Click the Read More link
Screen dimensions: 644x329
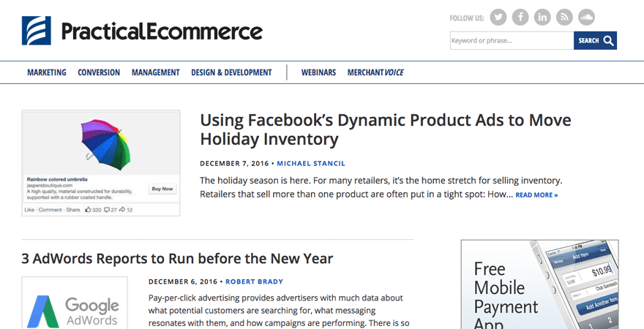[x=536, y=195]
